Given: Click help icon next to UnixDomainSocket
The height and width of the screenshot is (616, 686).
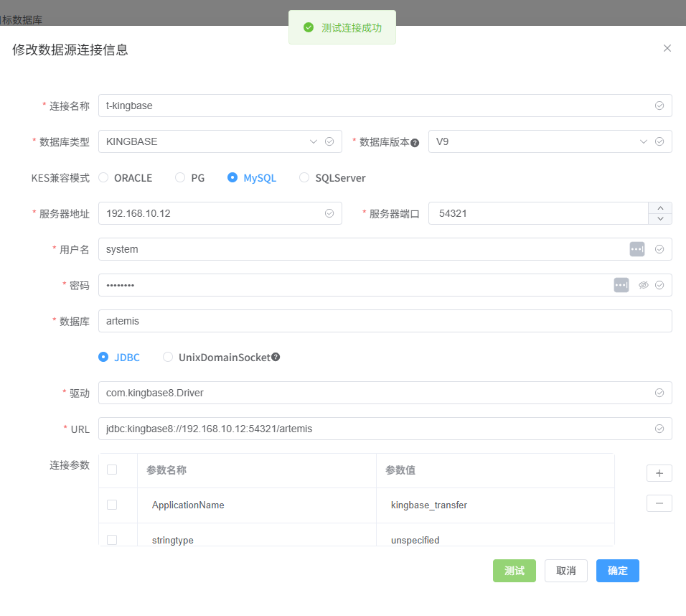Looking at the screenshot, I should (276, 357).
